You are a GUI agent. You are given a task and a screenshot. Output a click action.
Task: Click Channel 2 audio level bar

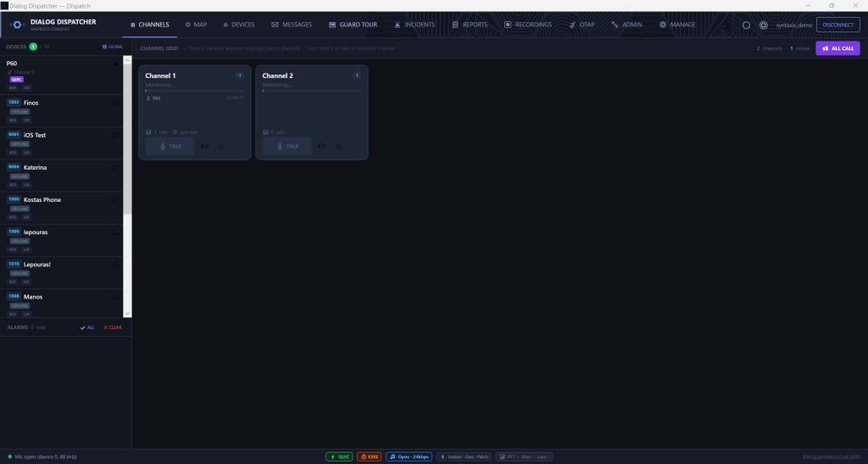(x=312, y=91)
